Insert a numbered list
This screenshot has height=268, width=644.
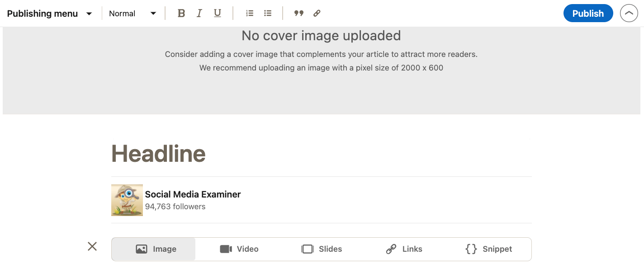click(250, 14)
